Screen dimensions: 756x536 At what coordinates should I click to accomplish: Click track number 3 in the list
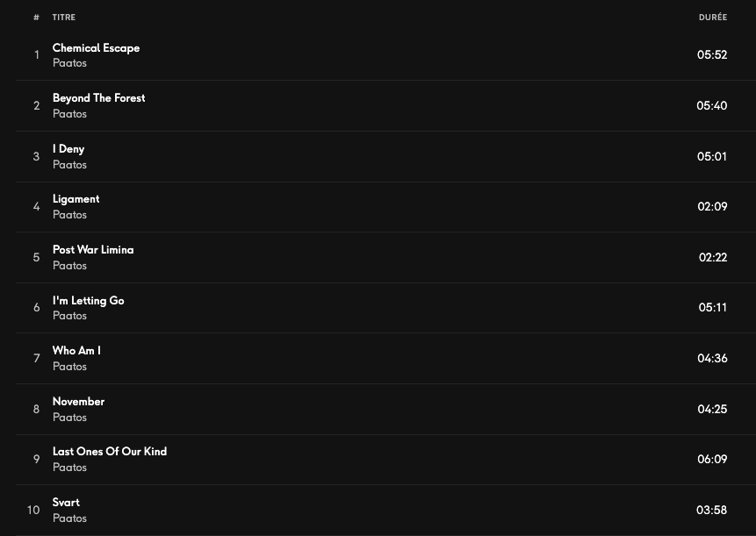pos(36,156)
